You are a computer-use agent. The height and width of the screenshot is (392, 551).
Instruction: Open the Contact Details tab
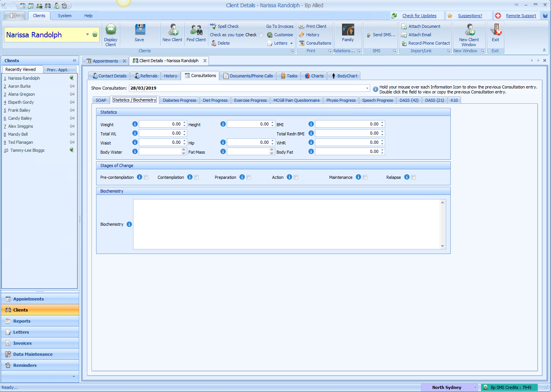point(109,76)
